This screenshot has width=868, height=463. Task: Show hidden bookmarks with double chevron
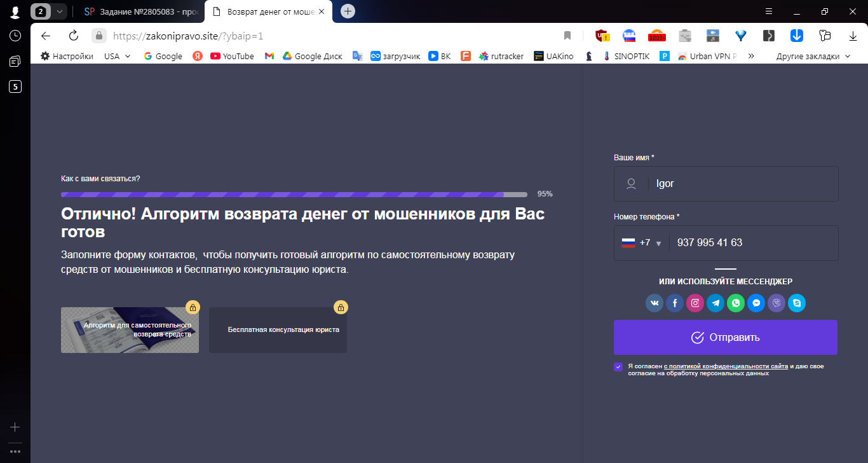[752, 56]
